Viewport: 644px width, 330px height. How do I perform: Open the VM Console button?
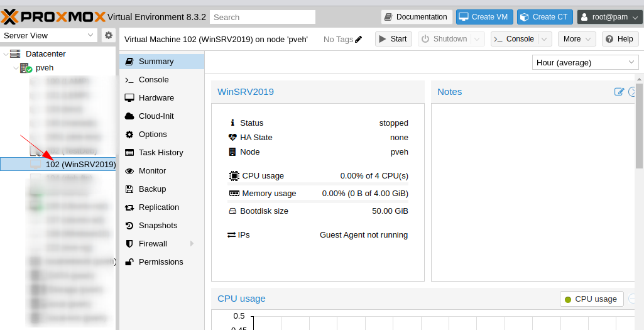click(514, 39)
